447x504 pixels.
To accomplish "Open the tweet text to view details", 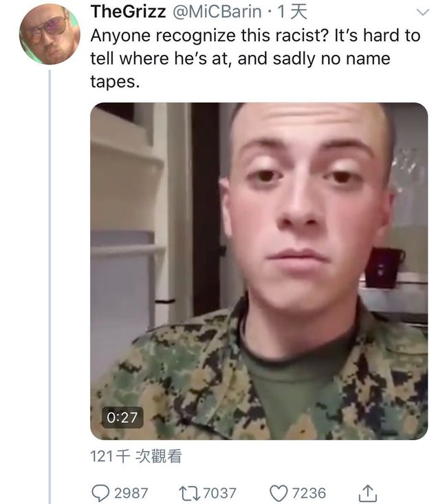I will (x=255, y=58).
